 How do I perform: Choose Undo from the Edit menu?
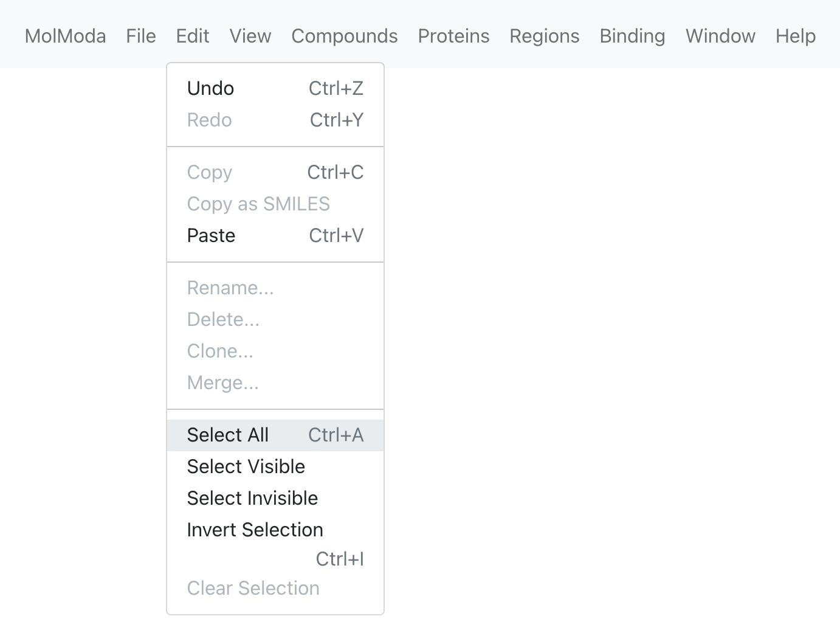[x=275, y=89]
